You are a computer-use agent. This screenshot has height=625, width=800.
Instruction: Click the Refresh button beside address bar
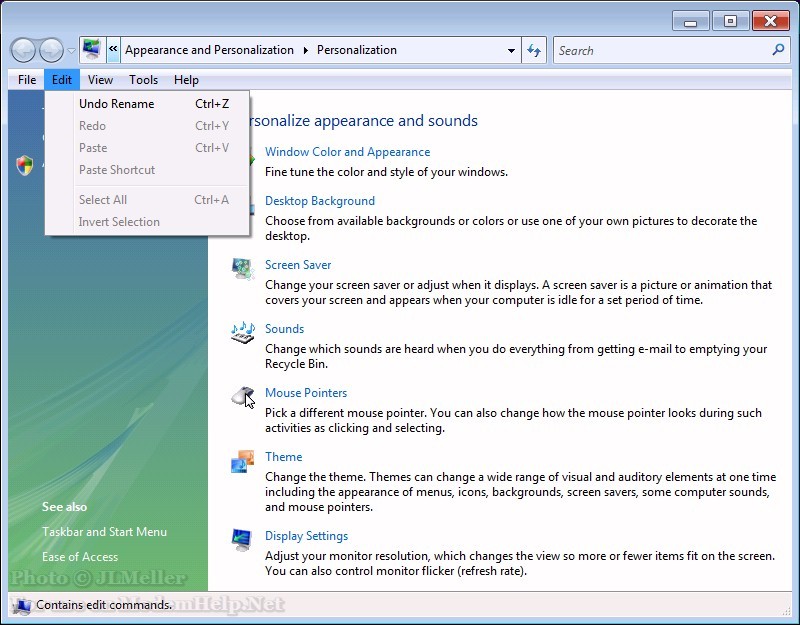click(x=534, y=50)
